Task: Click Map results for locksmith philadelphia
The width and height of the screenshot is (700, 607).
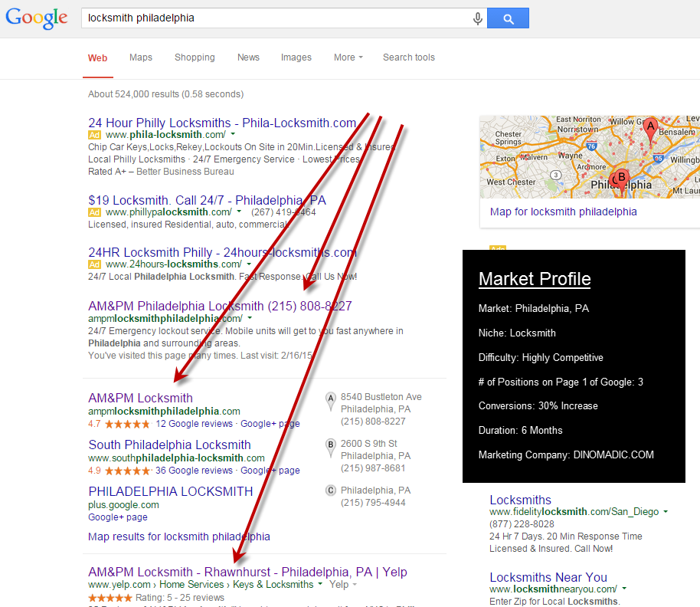Action: pos(178,536)
